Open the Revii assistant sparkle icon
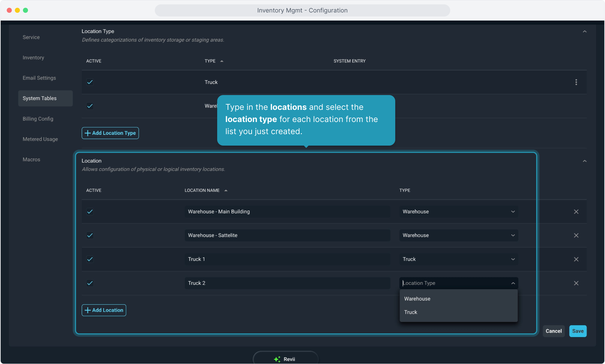Image resolution: width=605 pixels, height=364 pixels. tap(277, 359)
